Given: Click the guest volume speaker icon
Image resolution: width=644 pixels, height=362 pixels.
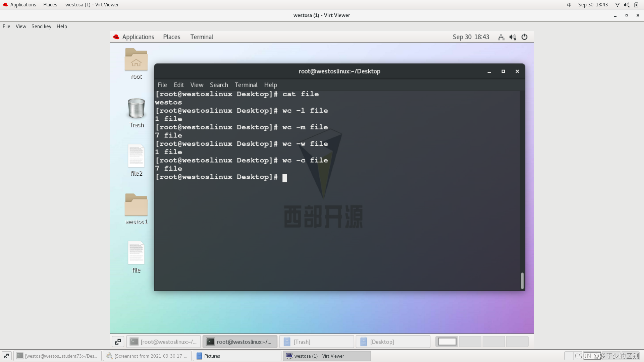Looking at the screenshot, I should point(513,37).
